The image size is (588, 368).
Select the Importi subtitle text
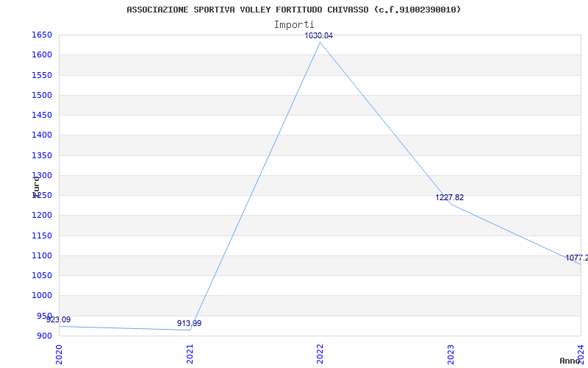coord(294,25)
